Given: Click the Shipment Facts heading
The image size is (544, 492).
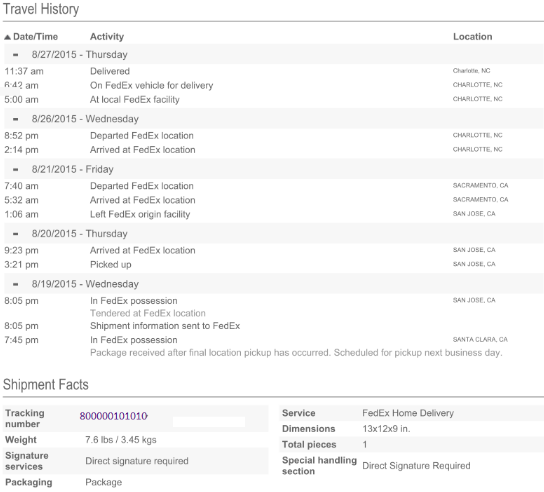Looking at the screenshot, I should pos(46,385).
